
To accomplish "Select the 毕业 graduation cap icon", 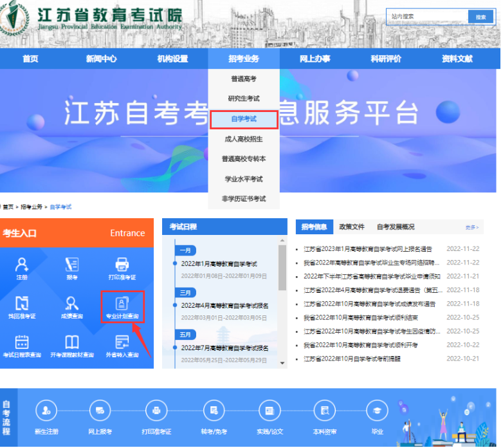I will point(377,411).
